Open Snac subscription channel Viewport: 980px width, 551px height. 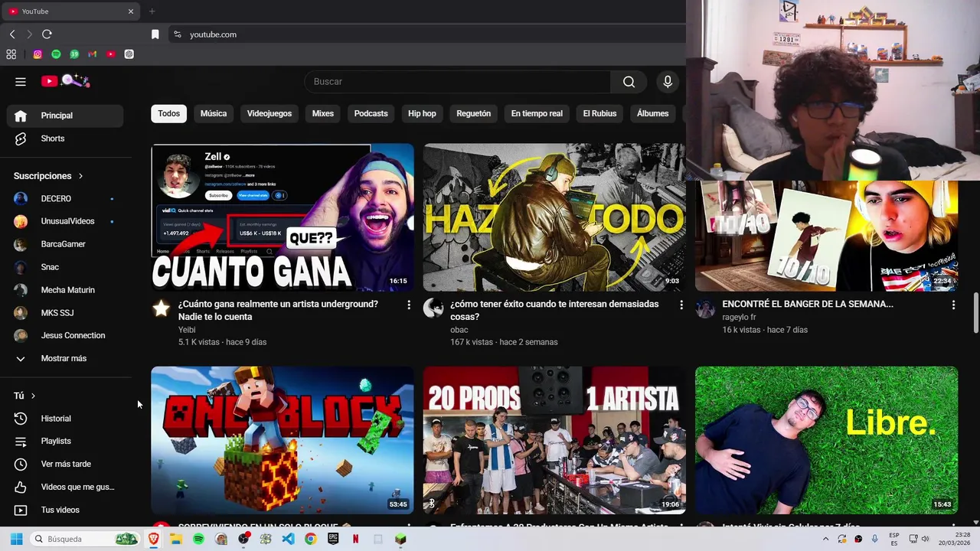[65, 267]
